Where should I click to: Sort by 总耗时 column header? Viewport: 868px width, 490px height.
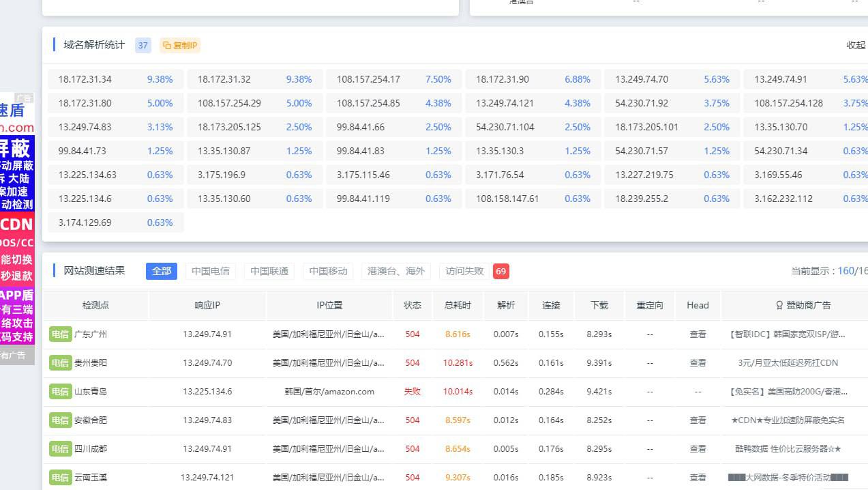click(x=458, y=305)
